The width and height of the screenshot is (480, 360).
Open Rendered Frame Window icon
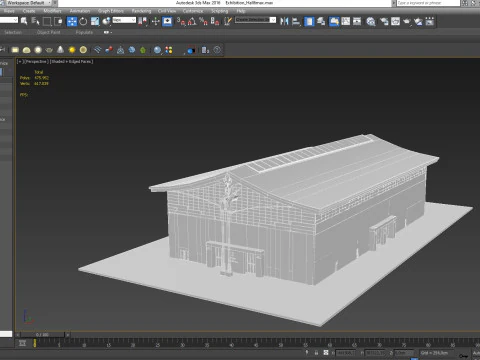pos(395,21)
